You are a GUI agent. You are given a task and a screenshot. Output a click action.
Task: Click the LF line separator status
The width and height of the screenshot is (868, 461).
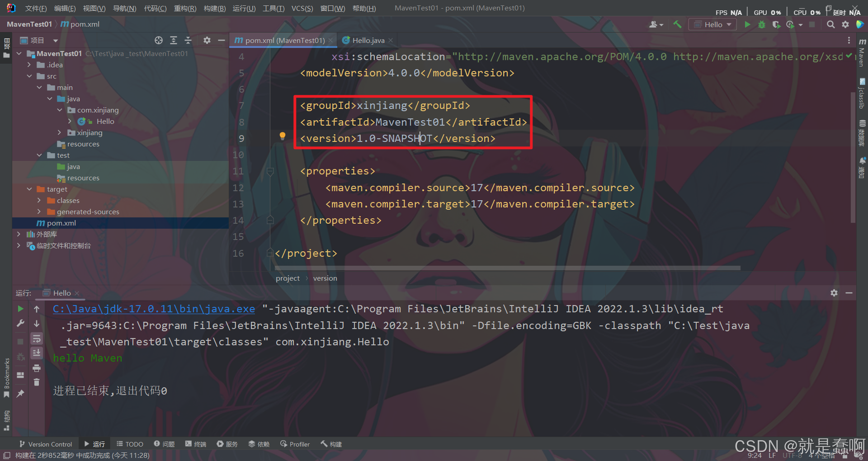click(772, 455)
